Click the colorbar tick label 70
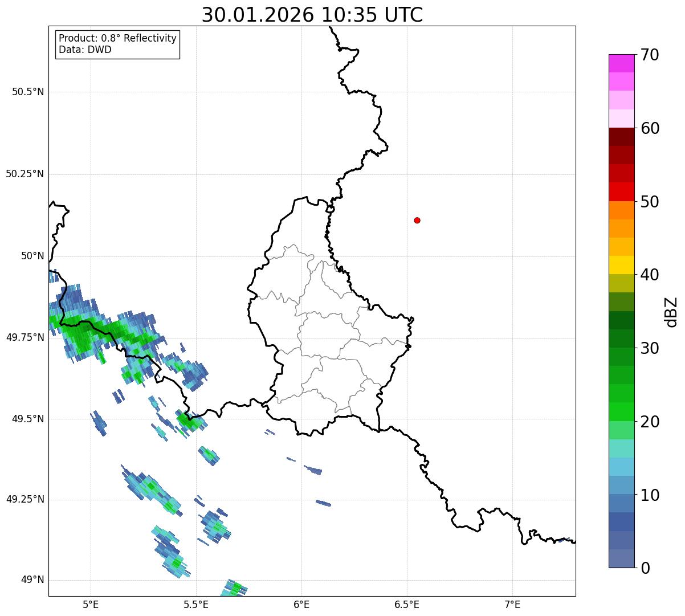This screenshot has width=685, height=616. tap(650, 55)
